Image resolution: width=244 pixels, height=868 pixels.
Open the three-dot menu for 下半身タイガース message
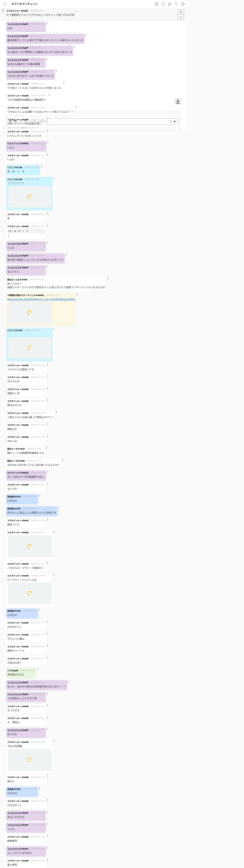(x=56, y=71)
